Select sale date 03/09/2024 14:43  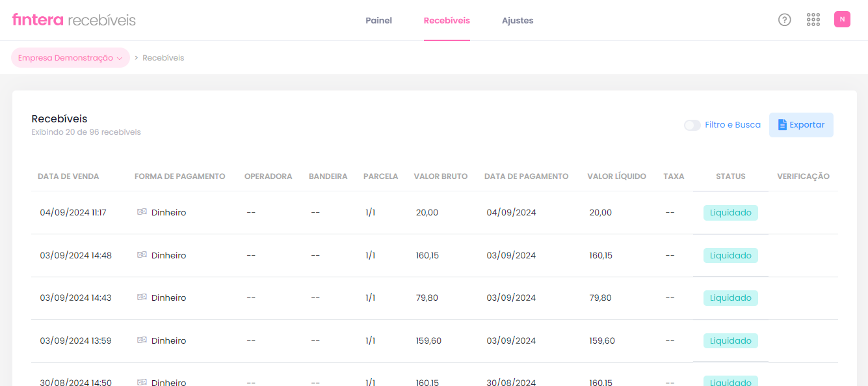coord(75,298)
